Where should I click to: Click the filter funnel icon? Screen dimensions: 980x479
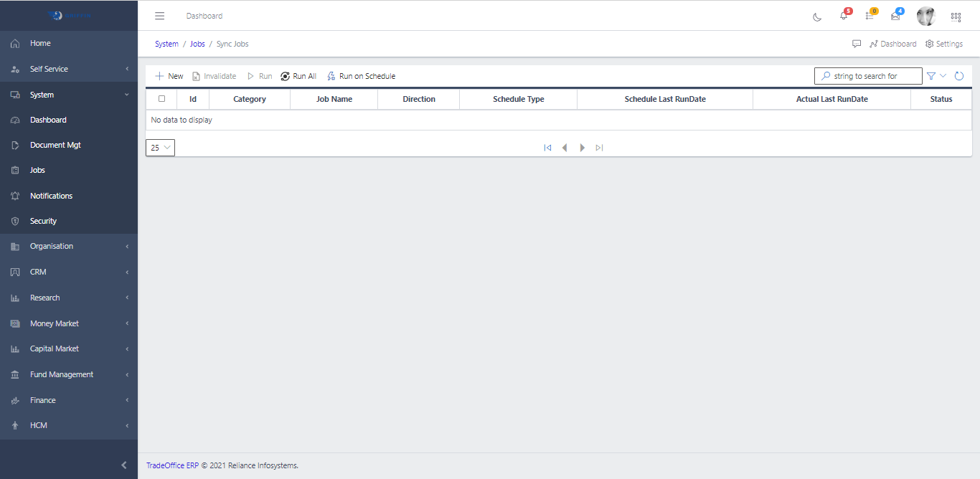(x=931, y=76)
